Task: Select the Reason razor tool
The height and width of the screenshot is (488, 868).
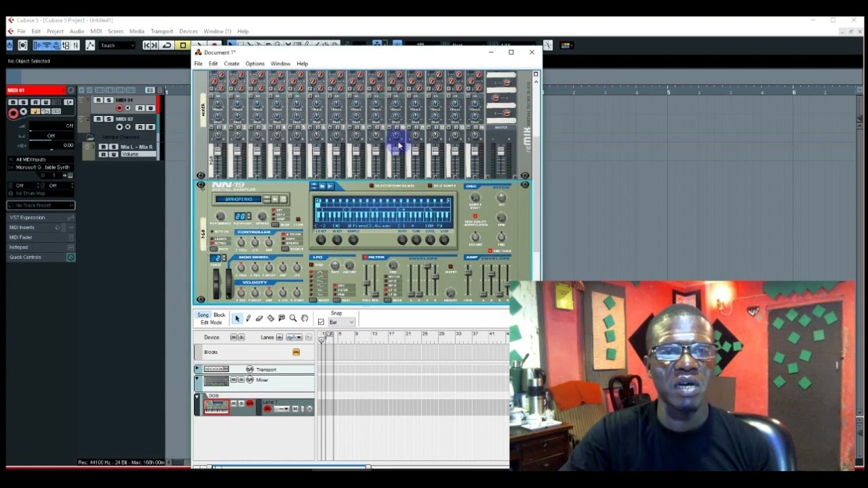Action: [271, 319]
